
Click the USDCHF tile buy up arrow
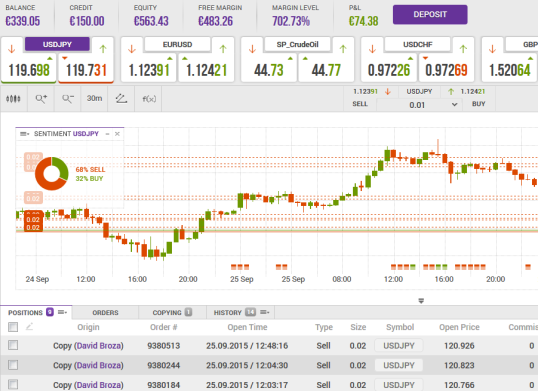click(463, 49)
